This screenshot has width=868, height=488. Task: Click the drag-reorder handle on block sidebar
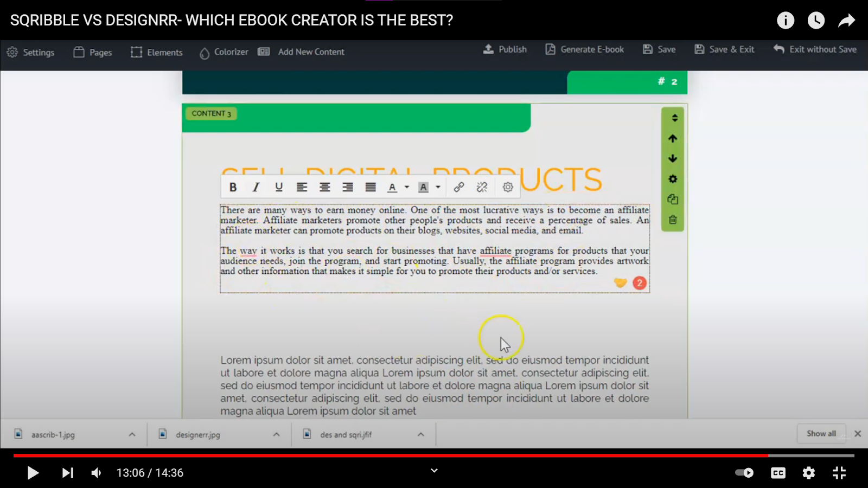674,118
